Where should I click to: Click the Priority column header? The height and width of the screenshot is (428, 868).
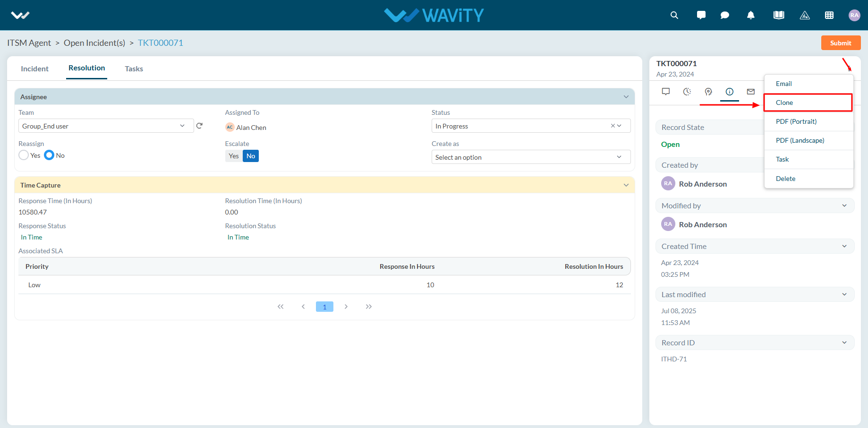pyautogui.click(x=37, y=266)
